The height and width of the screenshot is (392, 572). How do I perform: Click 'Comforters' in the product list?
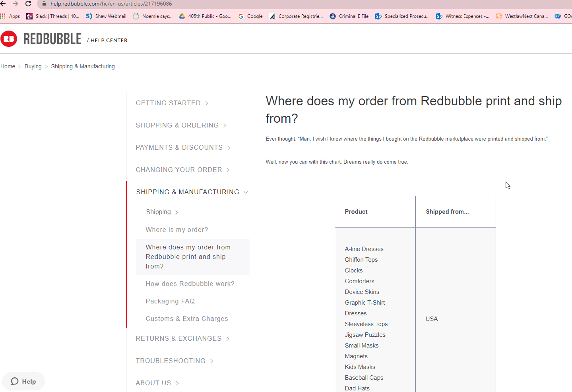(360, 281)
